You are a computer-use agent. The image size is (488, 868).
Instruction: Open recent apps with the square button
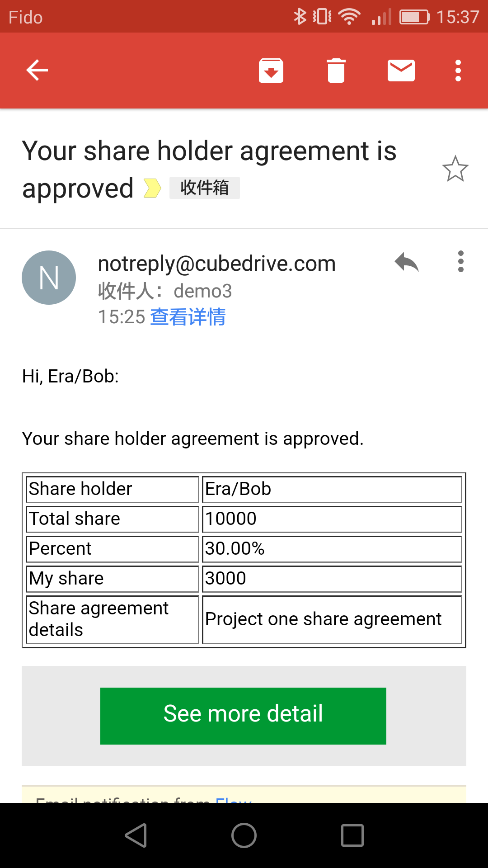352,835
